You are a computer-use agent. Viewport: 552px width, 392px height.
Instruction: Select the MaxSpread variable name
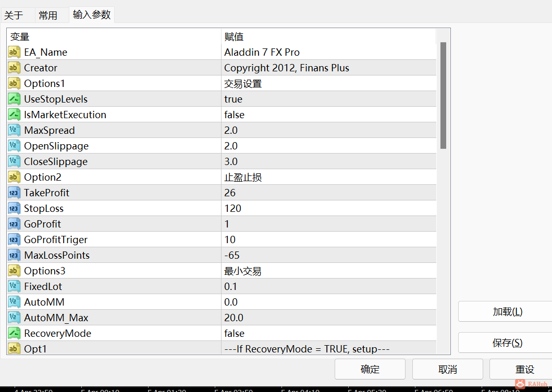50,131
